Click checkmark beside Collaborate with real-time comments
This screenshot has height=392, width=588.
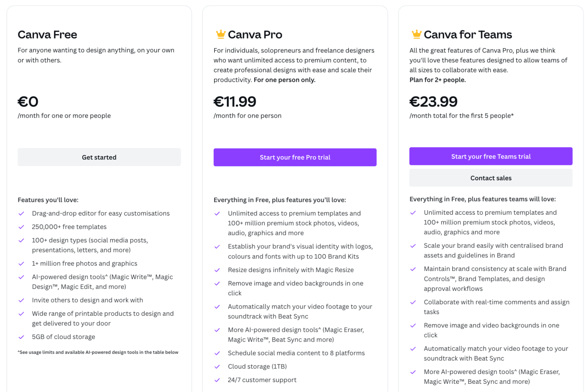[413, 302]
